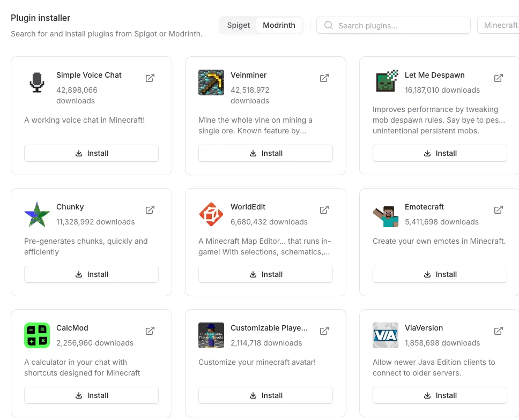Click the Simple Voice Chat title
This screenshot has width=519, height=420.
[88, 75]
